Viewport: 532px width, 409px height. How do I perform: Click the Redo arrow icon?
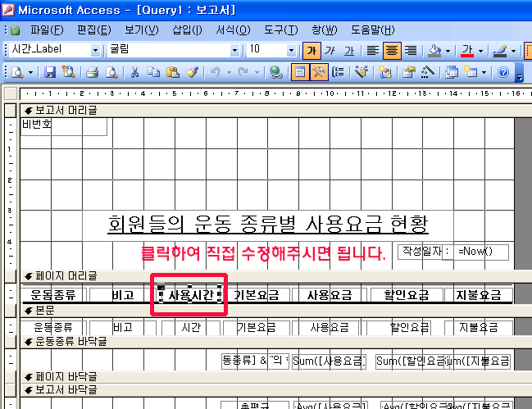(243, 72)
